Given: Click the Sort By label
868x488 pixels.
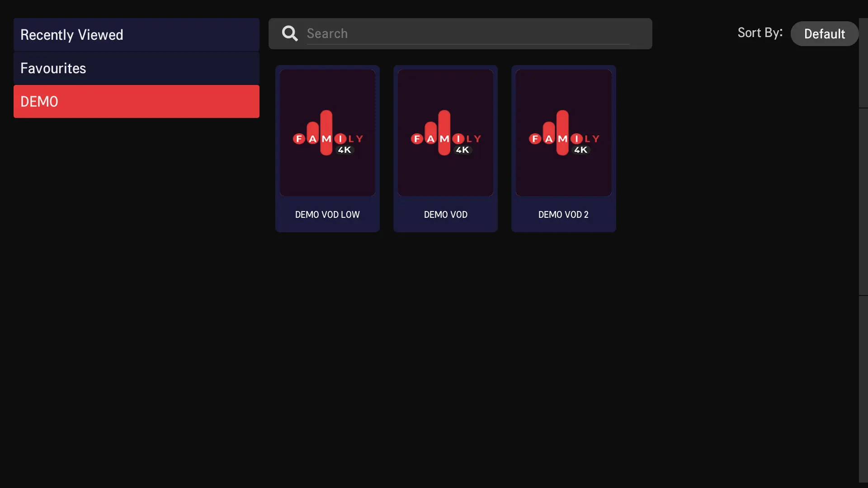Looking at the screenshot, I should (x=760, y=33).
